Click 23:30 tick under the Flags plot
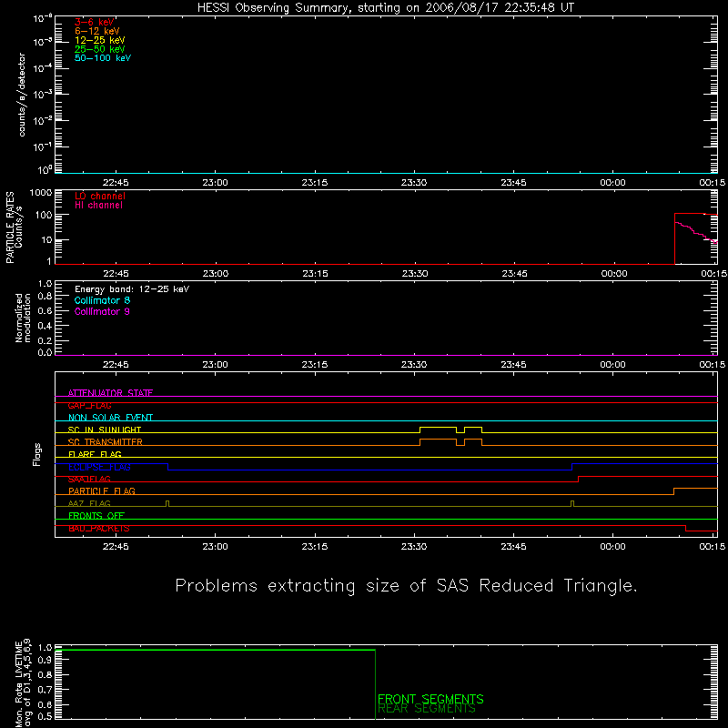This screenshot has width=728, height=728. [x=414, y=547]
